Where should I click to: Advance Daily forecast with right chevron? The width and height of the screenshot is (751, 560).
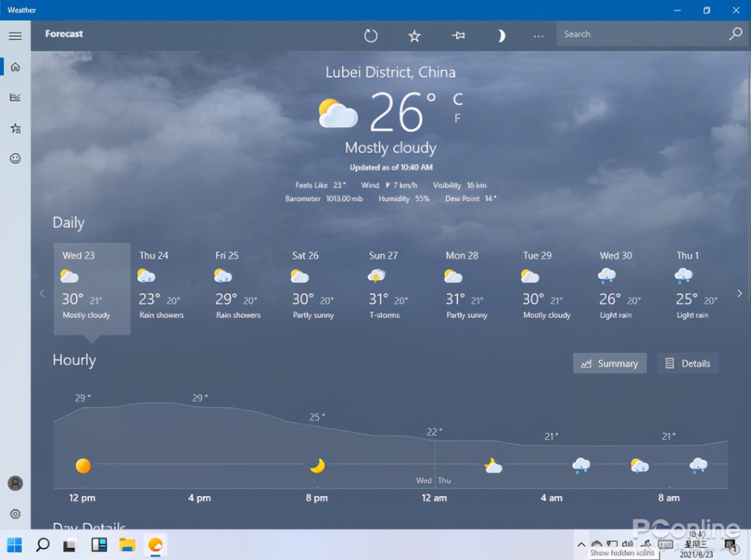[739, 293]
